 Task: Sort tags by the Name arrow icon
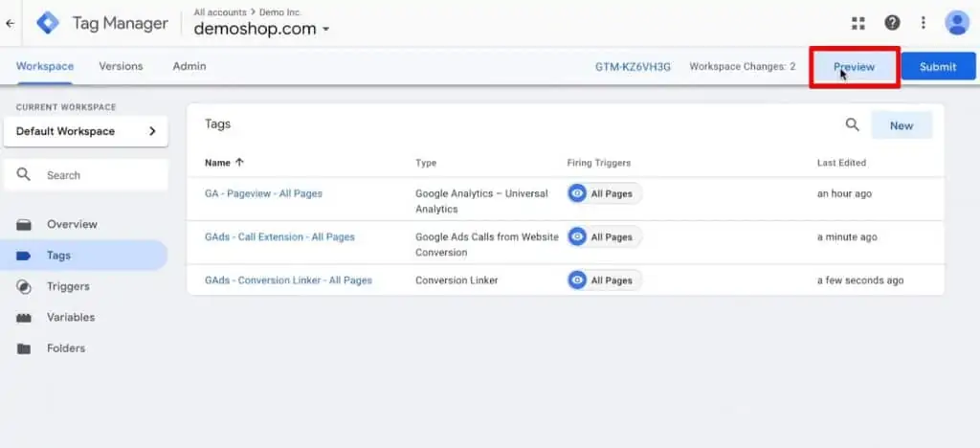239,163
